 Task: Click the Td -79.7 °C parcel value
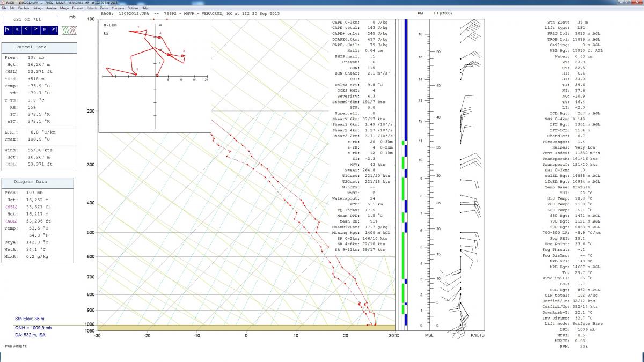click(x=39, y=93)
